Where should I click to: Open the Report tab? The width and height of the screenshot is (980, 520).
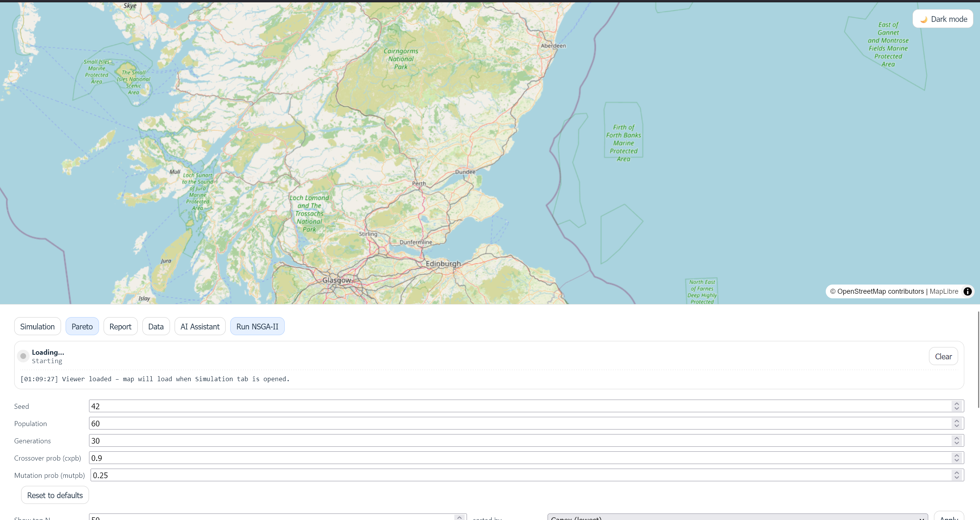coord(120,326)
